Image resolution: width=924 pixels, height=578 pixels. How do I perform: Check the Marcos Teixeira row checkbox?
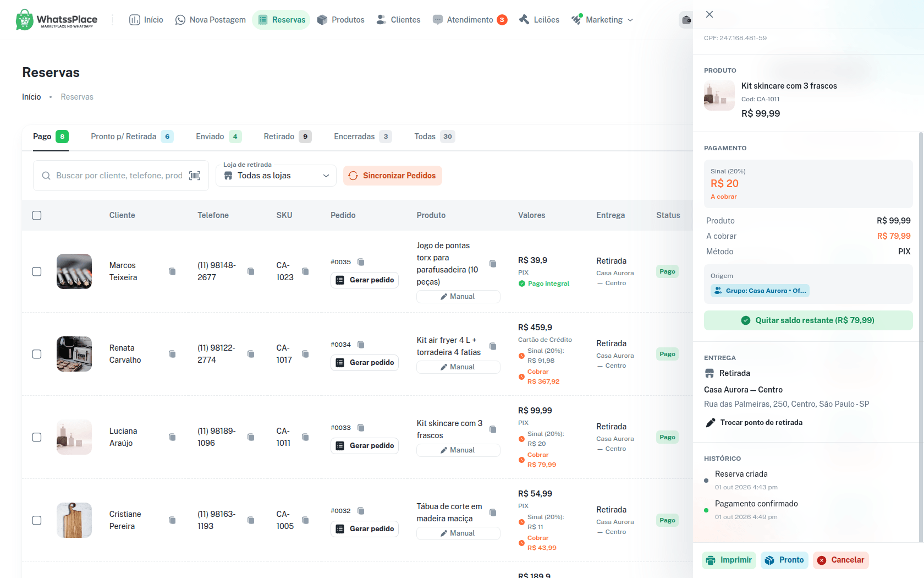[x=37, y=271]
